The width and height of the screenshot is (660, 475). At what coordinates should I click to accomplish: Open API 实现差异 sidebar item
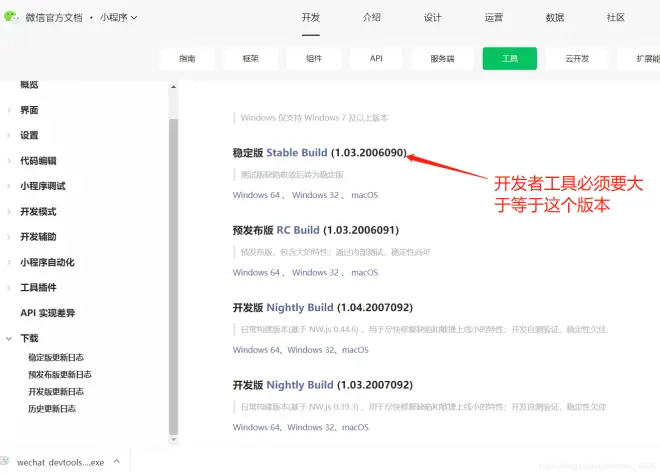[48, 313]
